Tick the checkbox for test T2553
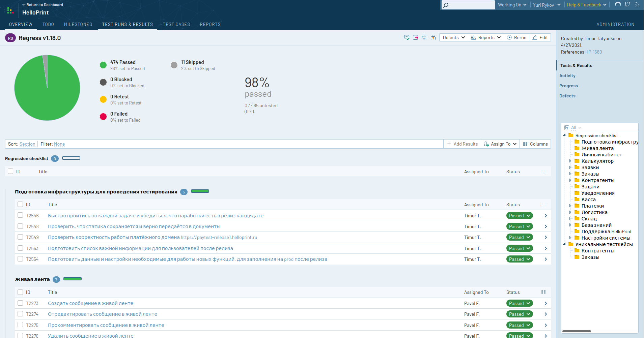The width and height of the screenshot is (644, 338). [x=20, y=248]
